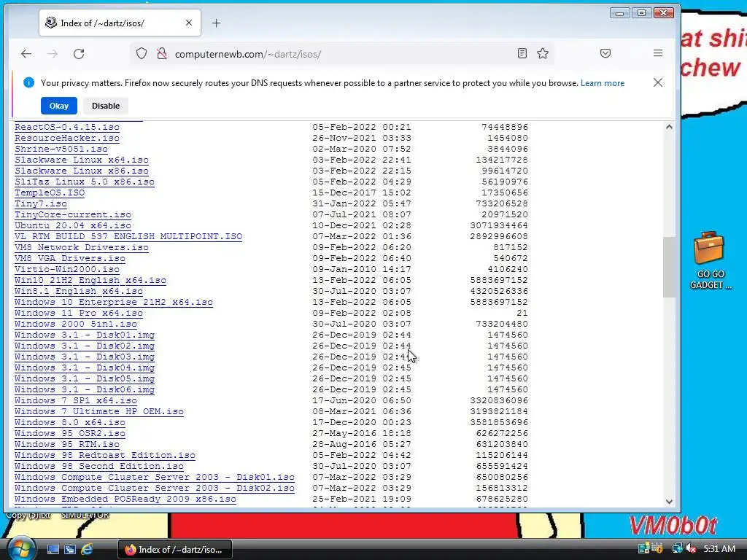Image resolution: width=747 pixels, height=560 pixels.
Task: Click the muted volume tray icon
Action: pos(692,548)
